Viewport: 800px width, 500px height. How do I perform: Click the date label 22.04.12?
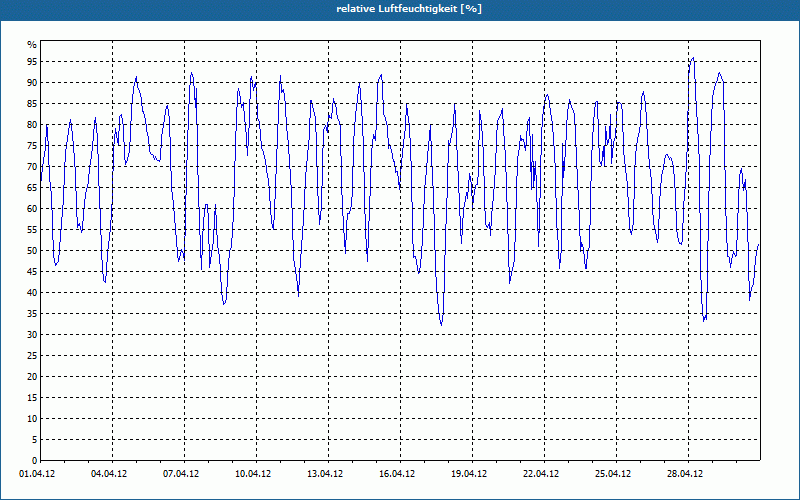pos(541,474)
